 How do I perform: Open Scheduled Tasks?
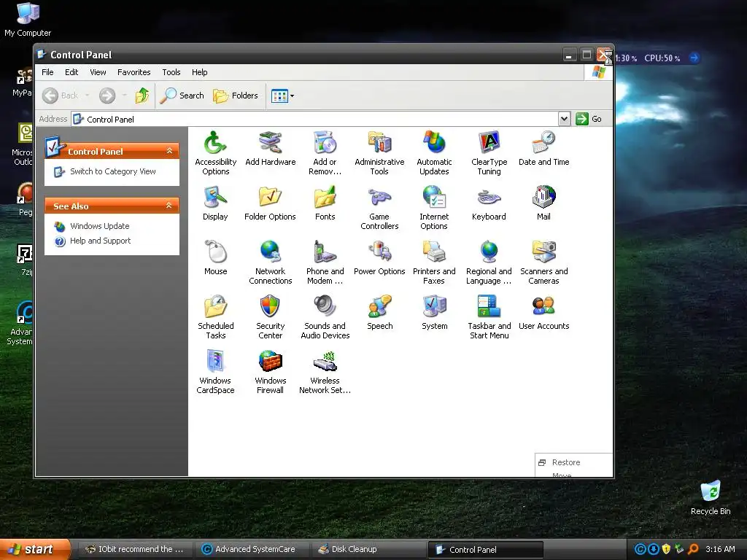coord(215,316)
